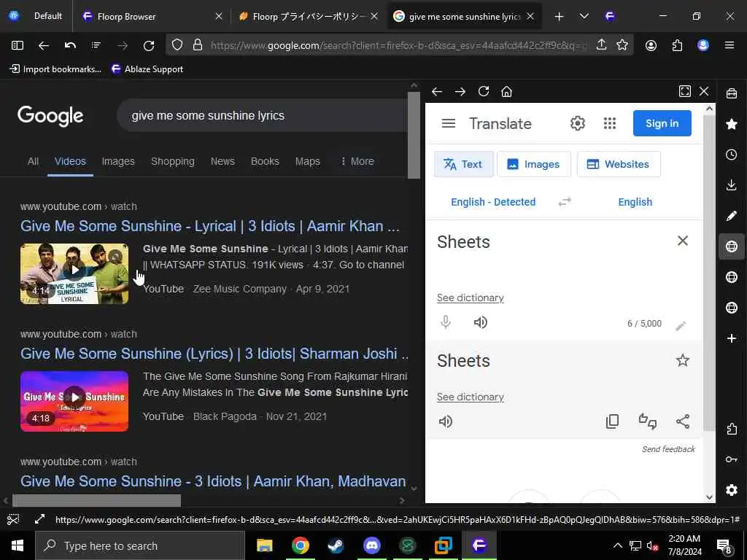Share the translation
The height and width of the screenshot is (560, 747).
click(x=683, y=421)
